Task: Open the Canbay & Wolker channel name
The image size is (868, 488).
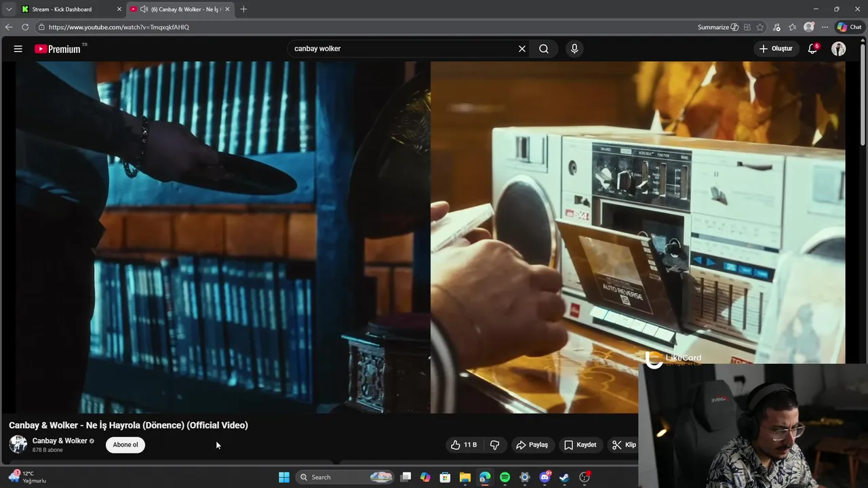Action: point(60,441)
